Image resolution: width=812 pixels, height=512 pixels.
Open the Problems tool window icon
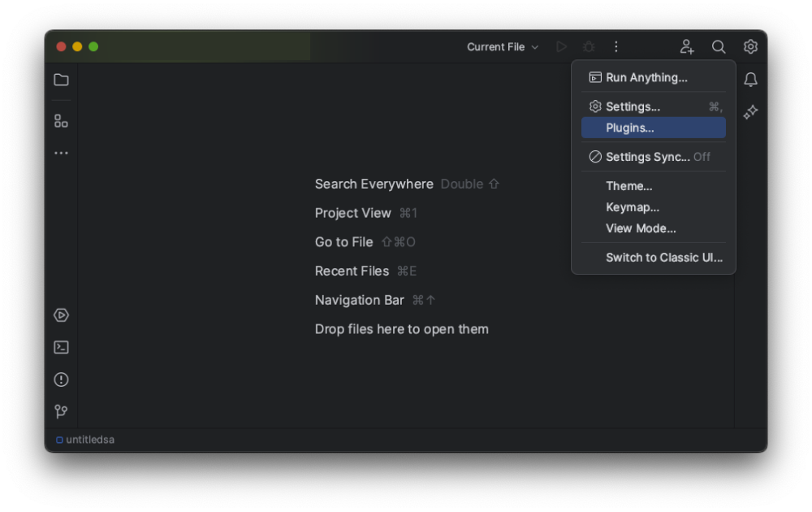pos(61,379)
